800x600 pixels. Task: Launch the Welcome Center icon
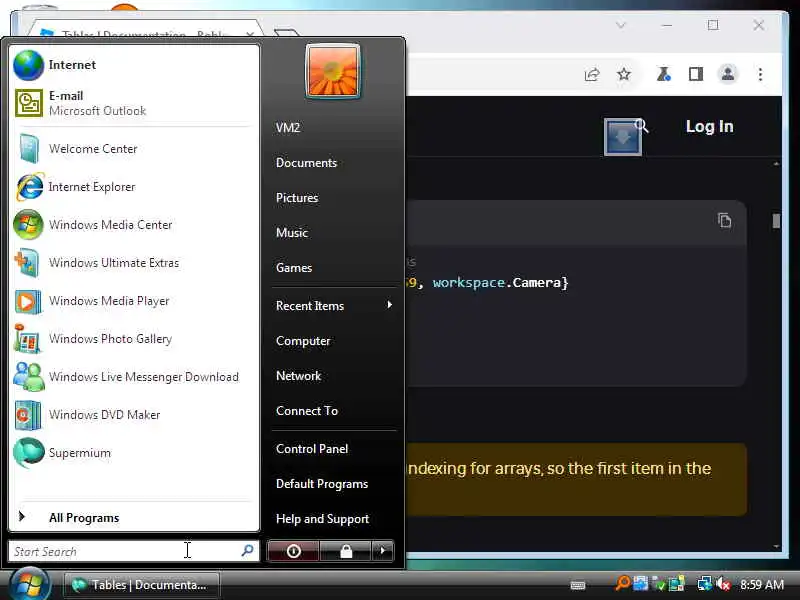click(29, 148)
